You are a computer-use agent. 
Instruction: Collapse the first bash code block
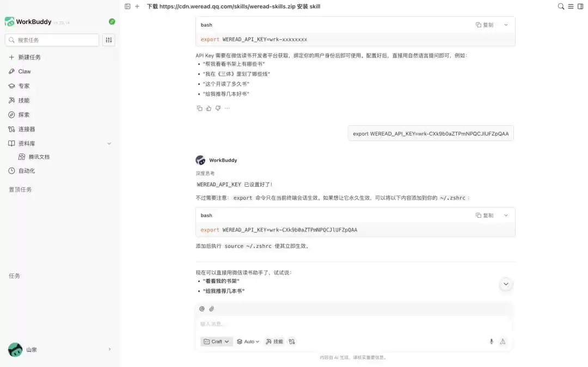pyautogui.click(x=506, y=25)
